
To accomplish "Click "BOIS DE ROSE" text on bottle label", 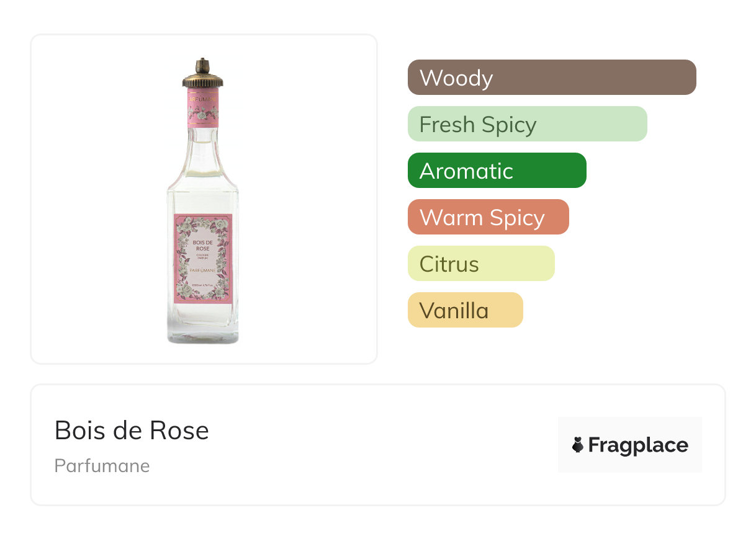I will coord(202,245).
